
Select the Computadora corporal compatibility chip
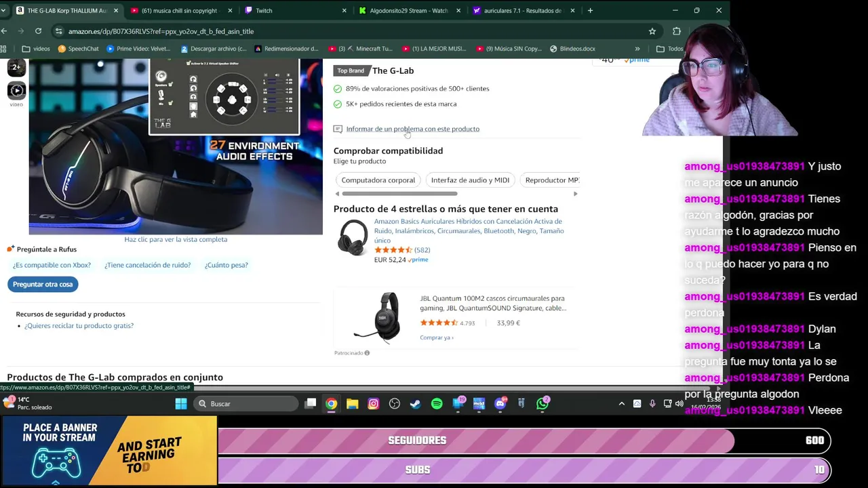click(378, 180)
